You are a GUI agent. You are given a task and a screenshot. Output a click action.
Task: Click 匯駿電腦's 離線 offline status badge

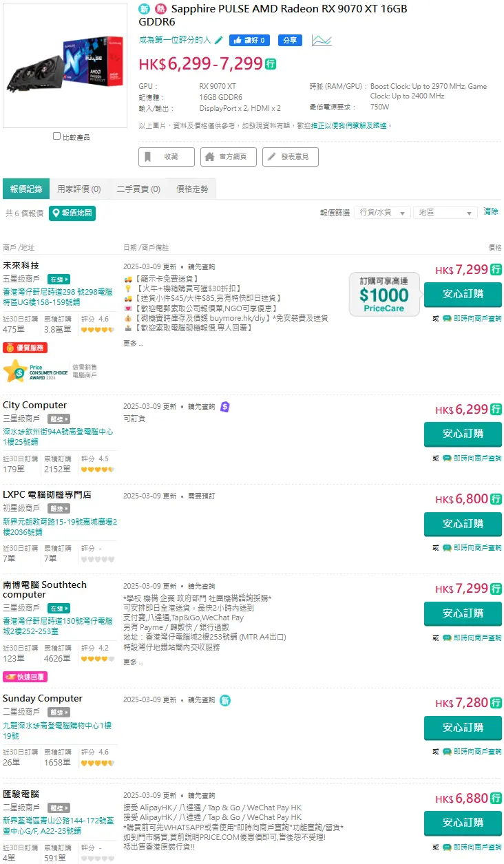(59, 808)
